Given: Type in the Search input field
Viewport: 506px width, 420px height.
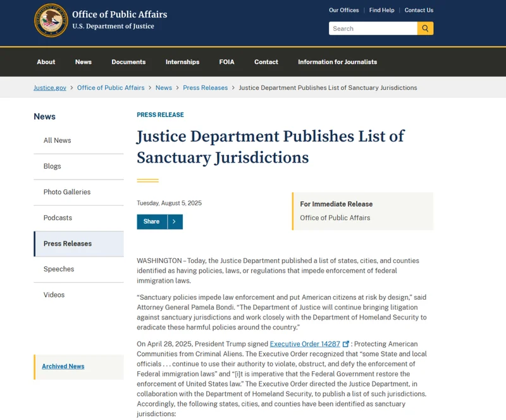Looking at the screenshot, I should (x=373, y=28).
